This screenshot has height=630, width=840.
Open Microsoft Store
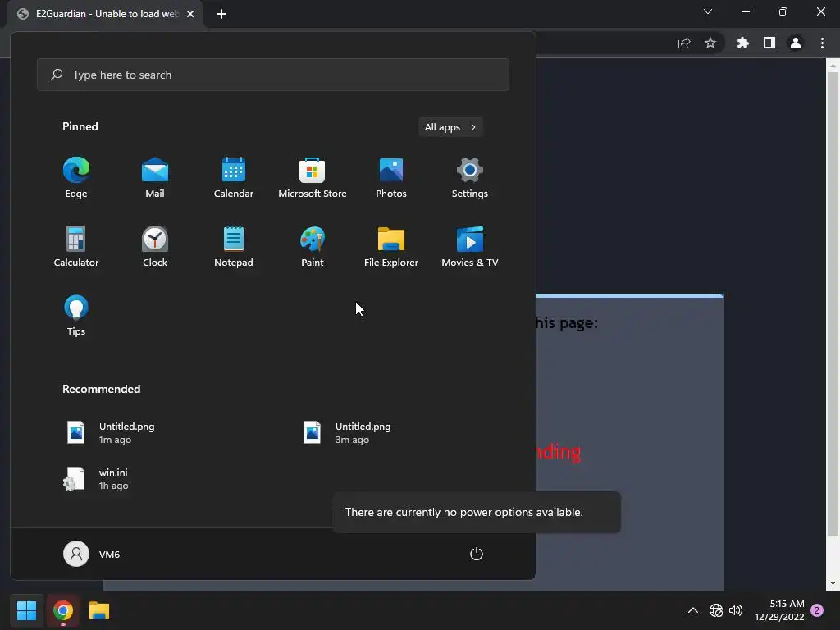pos(313,178)
